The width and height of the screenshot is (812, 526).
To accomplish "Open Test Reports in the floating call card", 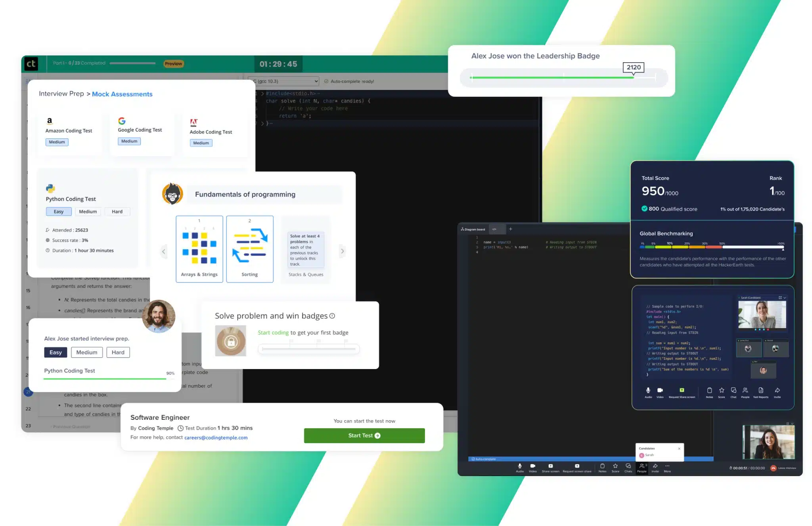I will tap(761, 392).
